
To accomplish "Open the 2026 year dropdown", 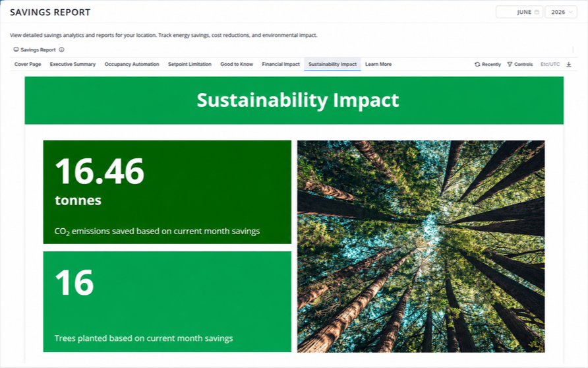I will pos(561,12).
